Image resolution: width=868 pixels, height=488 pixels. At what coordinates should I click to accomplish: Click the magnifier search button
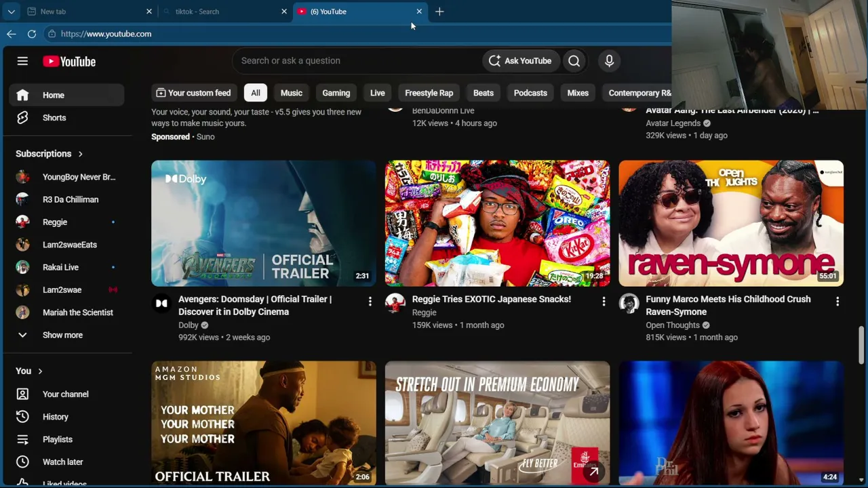coord(574,60)
